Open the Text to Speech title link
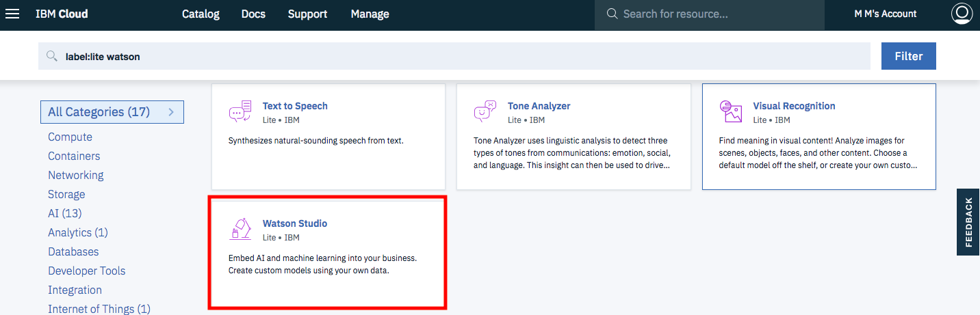Screen dimensions: 980x315 pyautogui.click(x=295, y=106)
